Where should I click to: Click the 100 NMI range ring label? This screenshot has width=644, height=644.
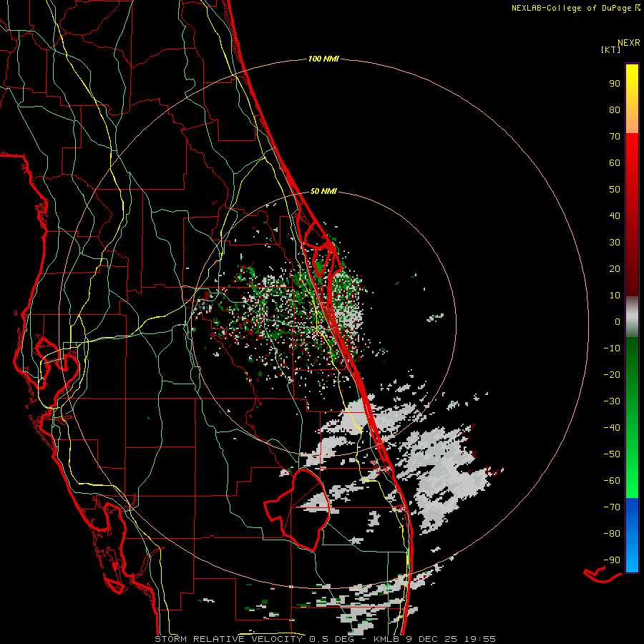click(x=323, y=59)
